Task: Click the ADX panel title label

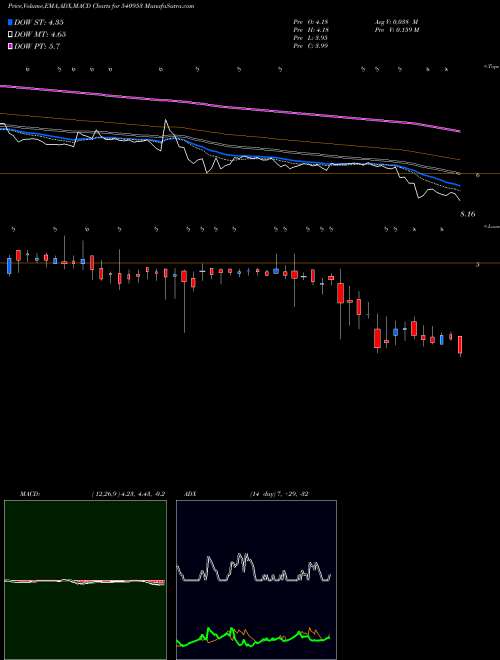Action: (191, 493)
